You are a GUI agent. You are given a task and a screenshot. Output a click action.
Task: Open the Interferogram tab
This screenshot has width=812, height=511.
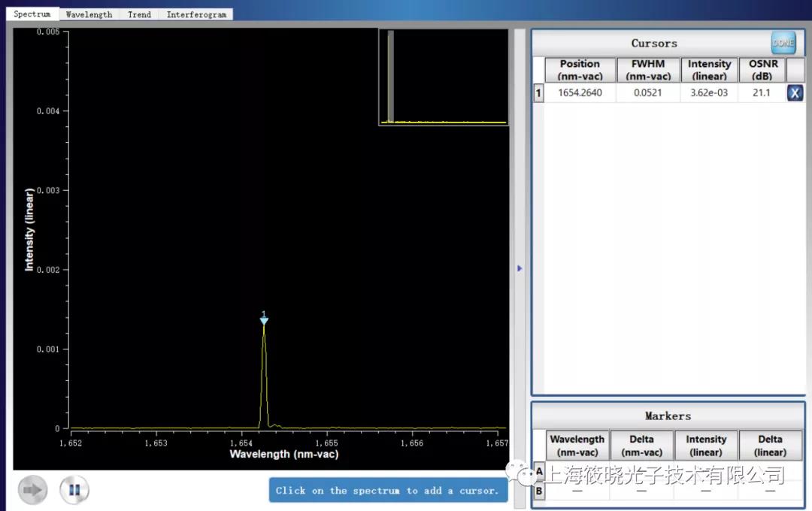tap(196, 14)
